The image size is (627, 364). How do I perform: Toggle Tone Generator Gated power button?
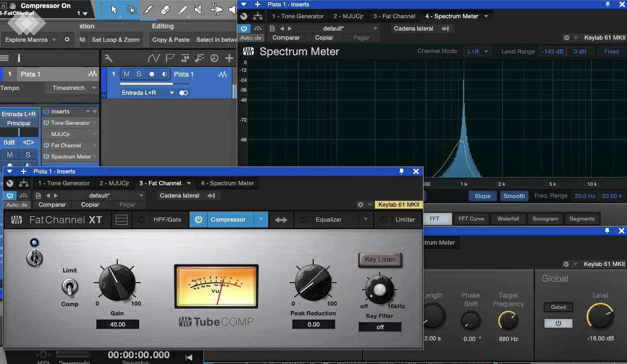coord(558,323)
